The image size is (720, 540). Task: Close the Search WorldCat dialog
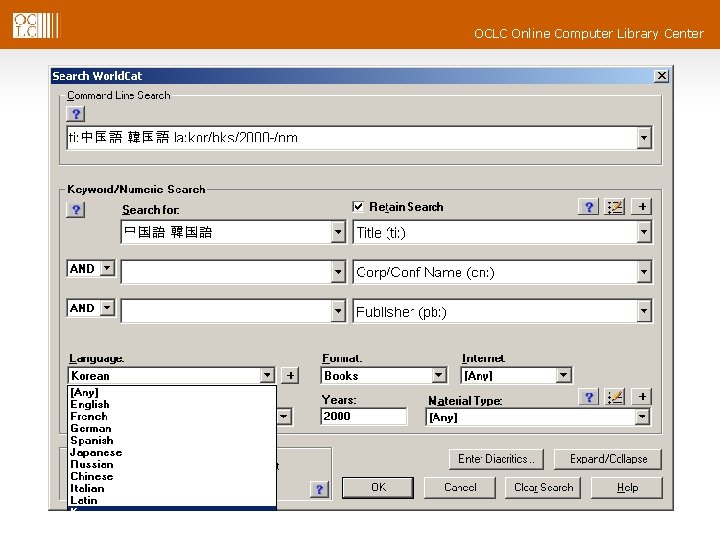pos(661,76)
